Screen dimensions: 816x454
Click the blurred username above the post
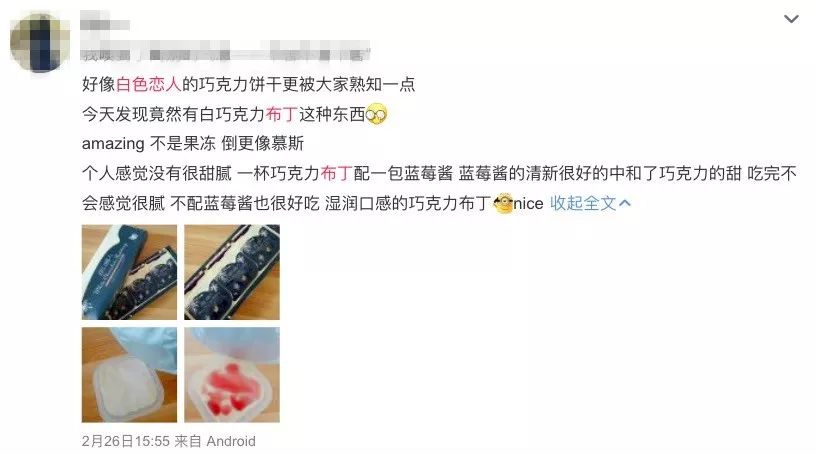[x=105, y=23]
